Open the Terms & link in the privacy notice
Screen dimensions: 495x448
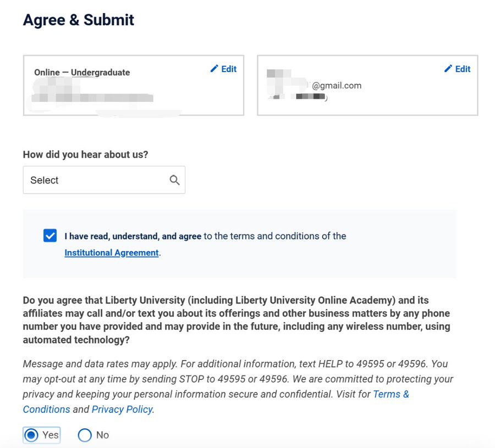click(x=391, y=394)
